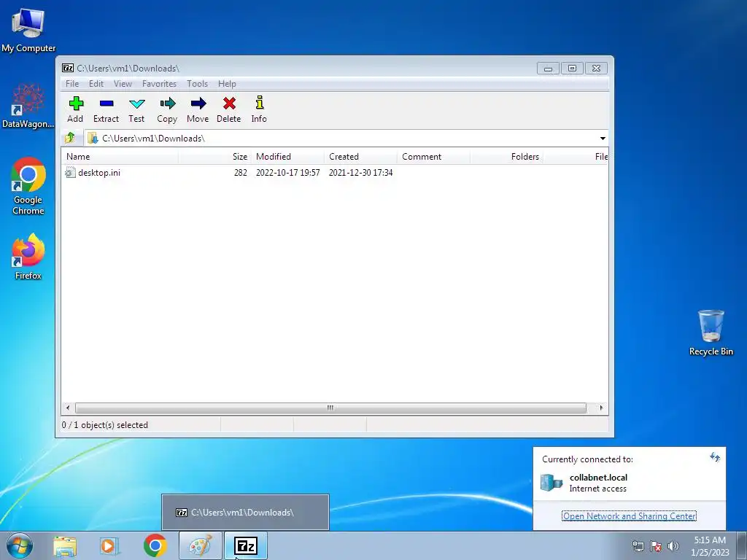The height and width of the screenshot is (560, 747).
Task: Click desktop.ini modified date 2022-10-17 19:57
Action: click(x=287, y=172)
